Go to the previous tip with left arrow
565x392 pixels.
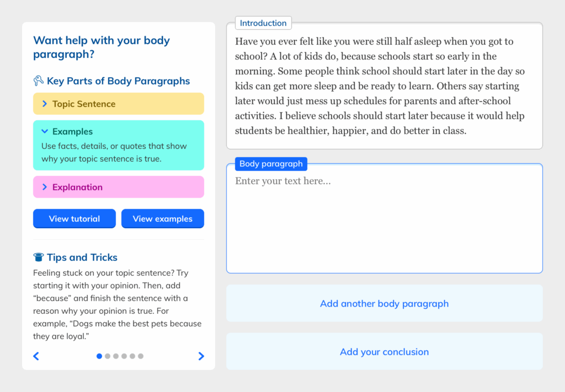point(36,356)
